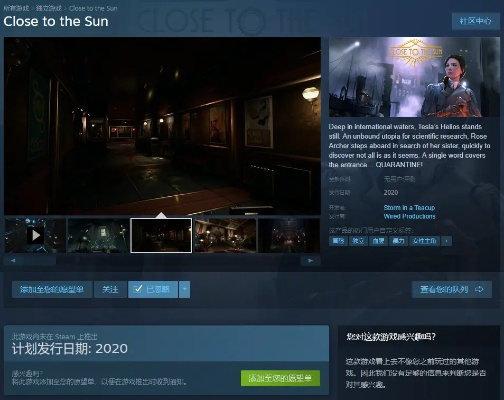Select the 血腥 tag

click(x=378, y=241)
